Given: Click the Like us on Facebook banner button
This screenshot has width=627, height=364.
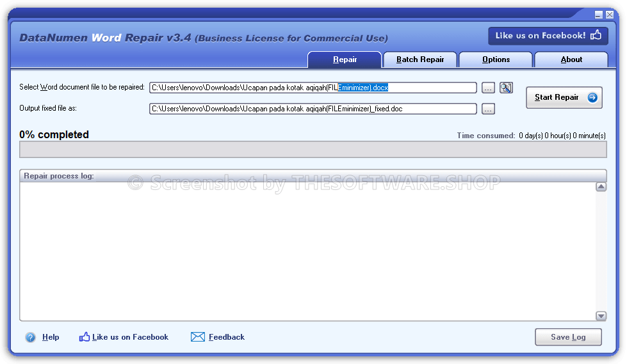Looking at the screenshot, I should click(x=548, y=36).
